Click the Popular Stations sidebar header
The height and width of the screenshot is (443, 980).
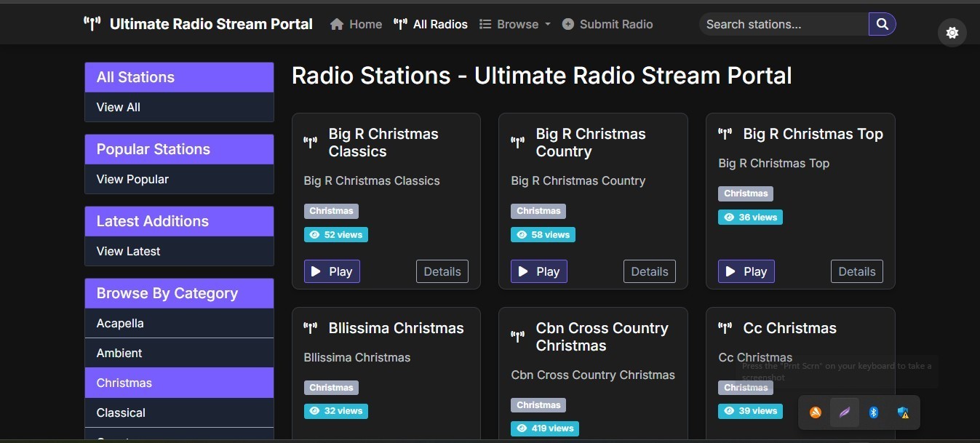coord(179,149)
